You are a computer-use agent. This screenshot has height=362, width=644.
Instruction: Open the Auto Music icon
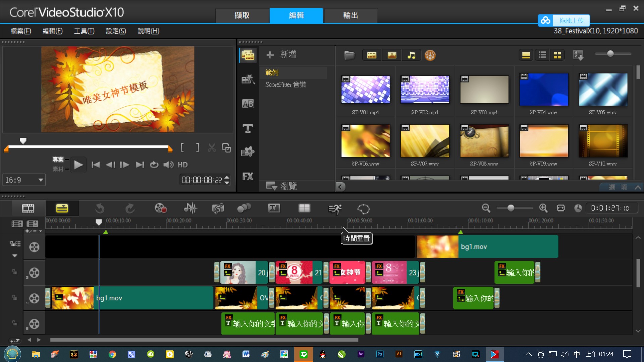click(218, 208)
